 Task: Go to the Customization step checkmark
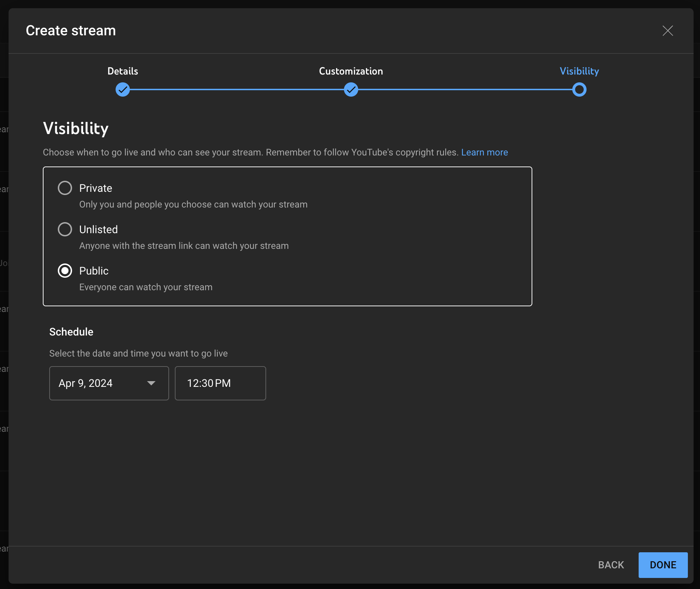(351, 89)
